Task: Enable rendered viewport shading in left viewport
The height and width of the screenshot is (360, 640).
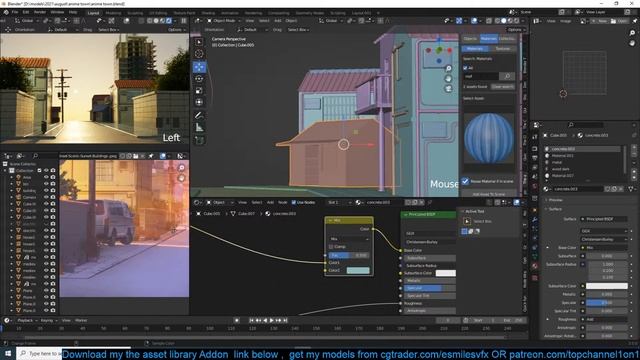Action: [169, 20]
